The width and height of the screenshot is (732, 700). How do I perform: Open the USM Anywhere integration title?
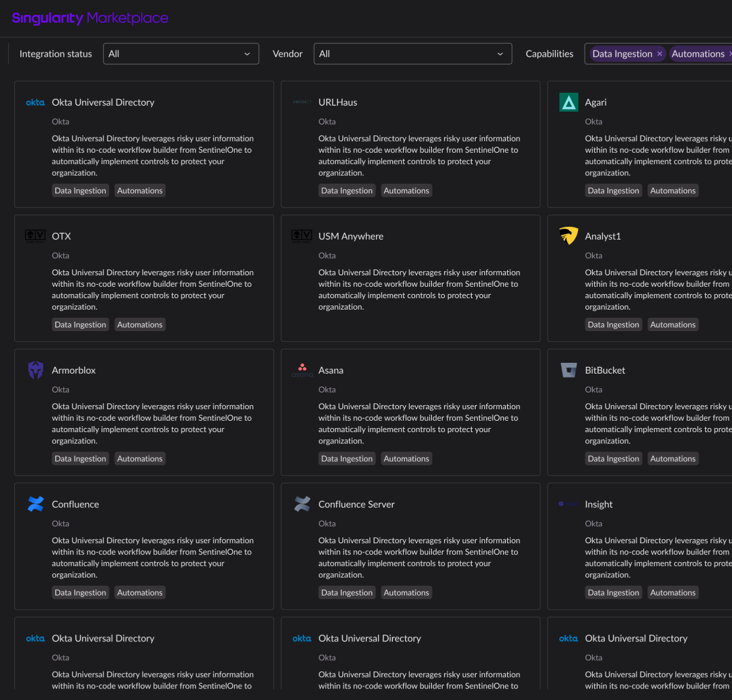[x=351, y=236]
